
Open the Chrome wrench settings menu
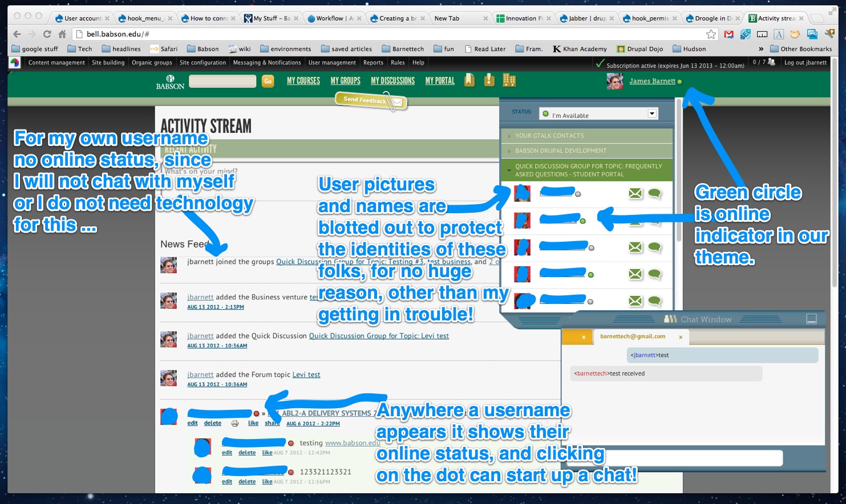point(829,34)
